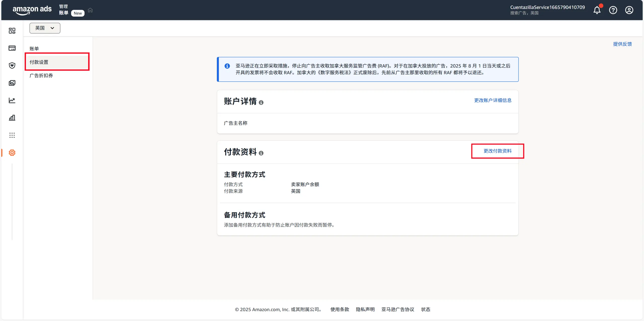Open 亚马逊广告协议 footer link
The height and width of the screenshot is (321, 644).
(398, 309)
